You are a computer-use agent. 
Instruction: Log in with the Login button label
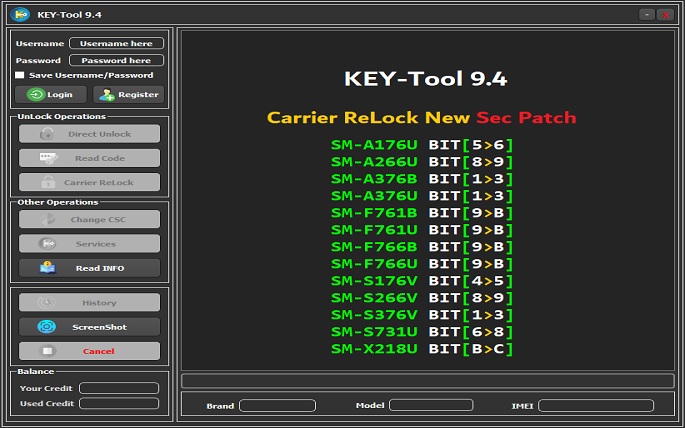click(60, 95)
